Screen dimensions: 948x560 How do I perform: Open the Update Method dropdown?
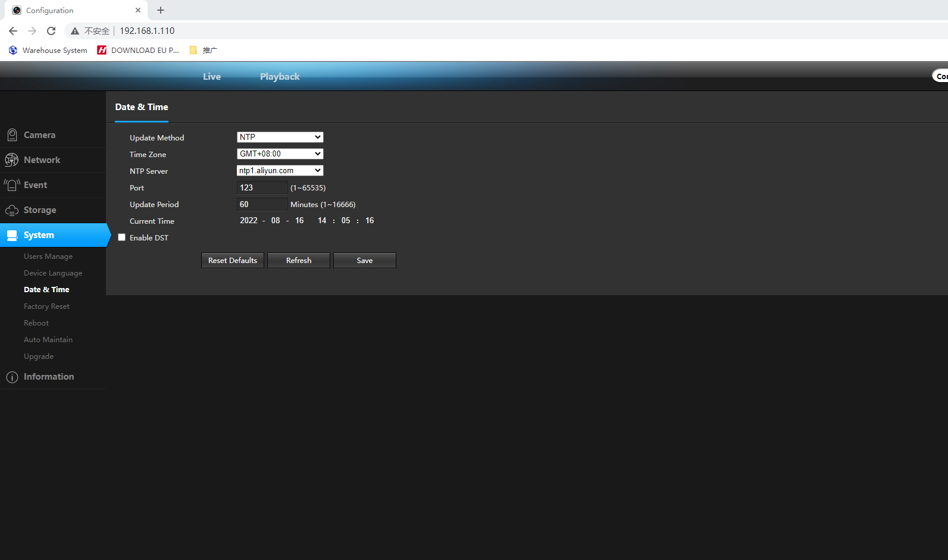tap(280, 137)
